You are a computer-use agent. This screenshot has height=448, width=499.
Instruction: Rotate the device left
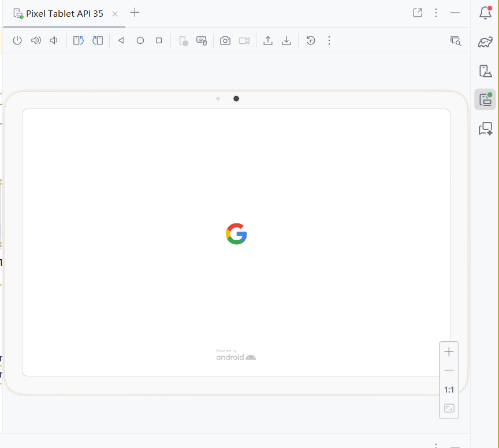[79, 40]
